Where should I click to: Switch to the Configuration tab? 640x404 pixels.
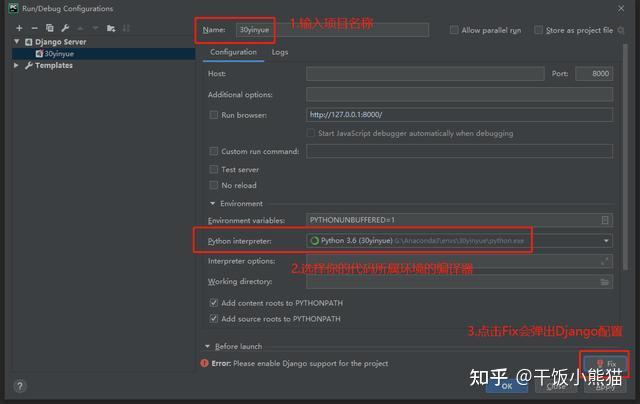pyautogui.click(x=233, y=52)
